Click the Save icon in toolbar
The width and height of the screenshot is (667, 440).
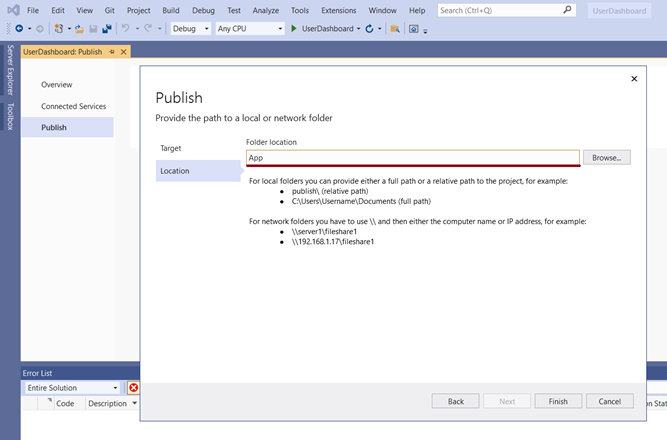pos(93,29)
